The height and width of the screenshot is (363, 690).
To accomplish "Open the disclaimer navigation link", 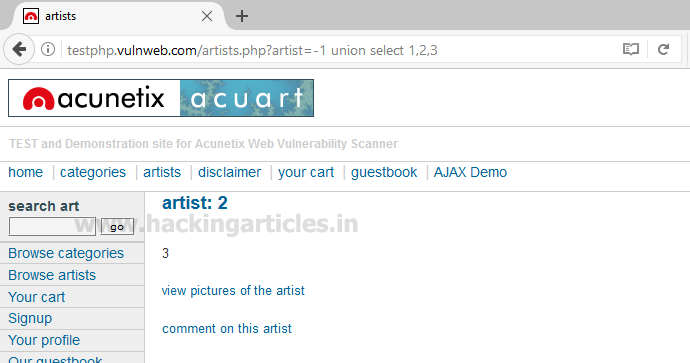I will pos(229,172).
